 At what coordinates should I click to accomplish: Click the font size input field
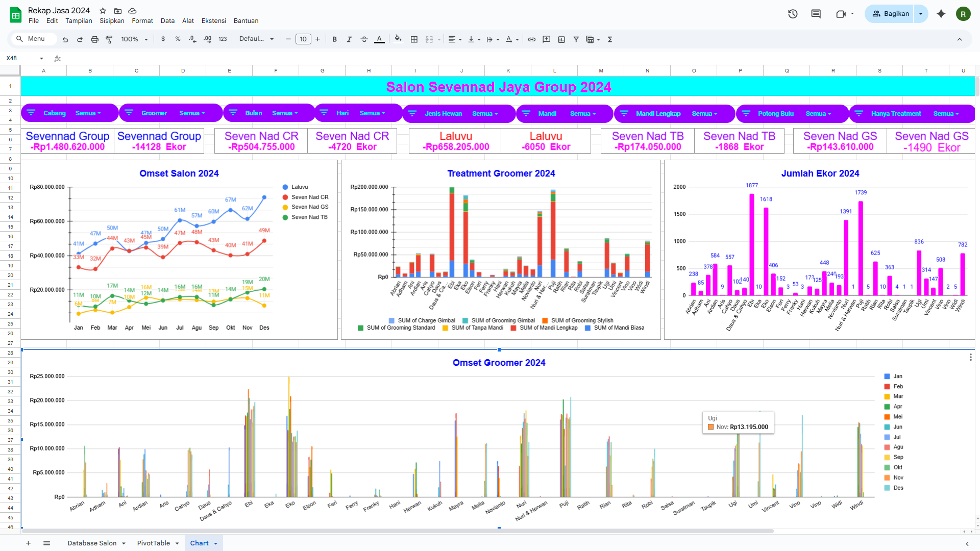(303, 39)
